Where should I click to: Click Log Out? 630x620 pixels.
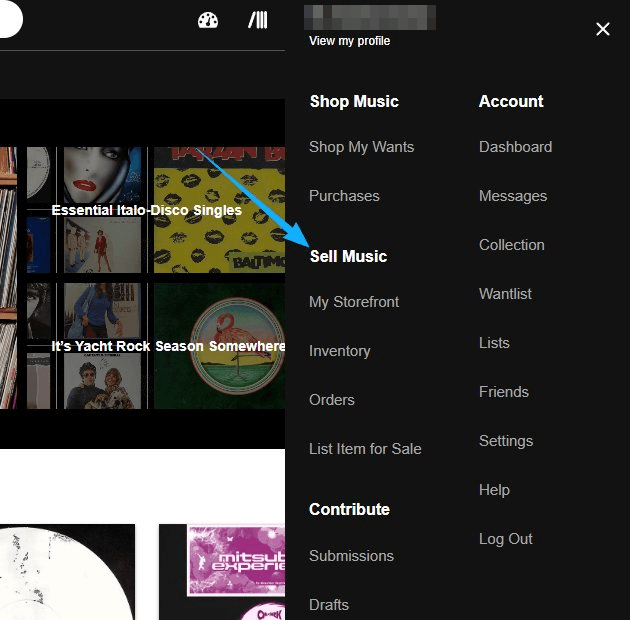(x=505, y=539)
